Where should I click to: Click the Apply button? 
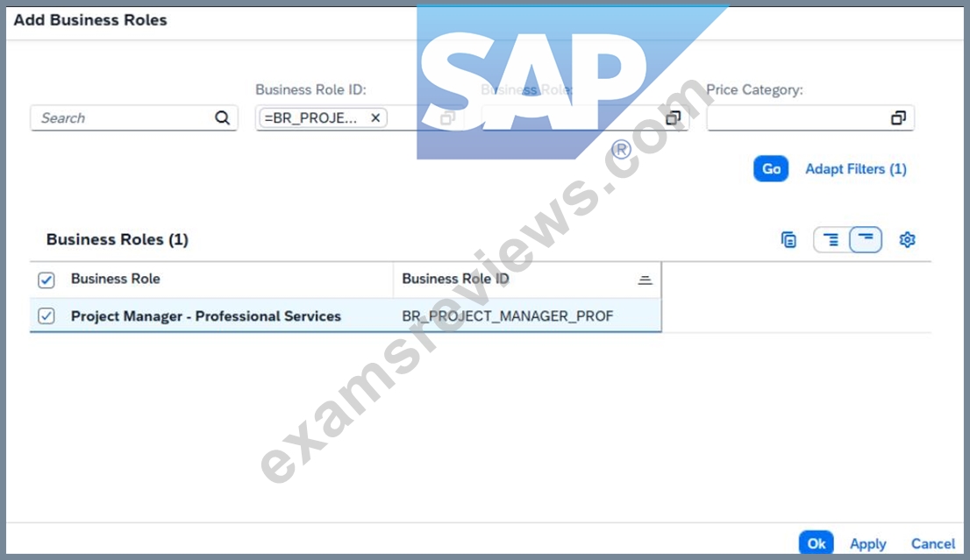pyautogui.click(x=868, y=544)
